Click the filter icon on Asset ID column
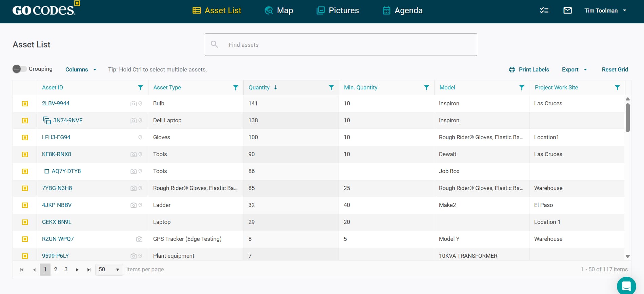644x294 pixels. [140, 88]
